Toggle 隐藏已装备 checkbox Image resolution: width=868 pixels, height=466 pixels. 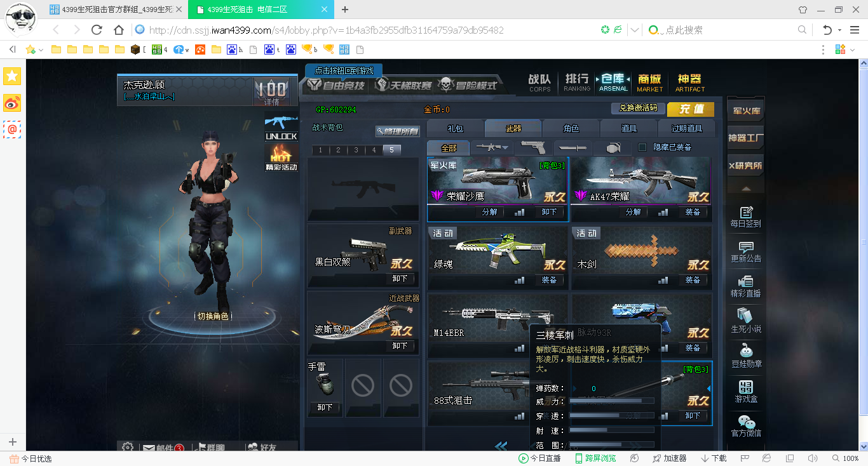pos(642,147)
